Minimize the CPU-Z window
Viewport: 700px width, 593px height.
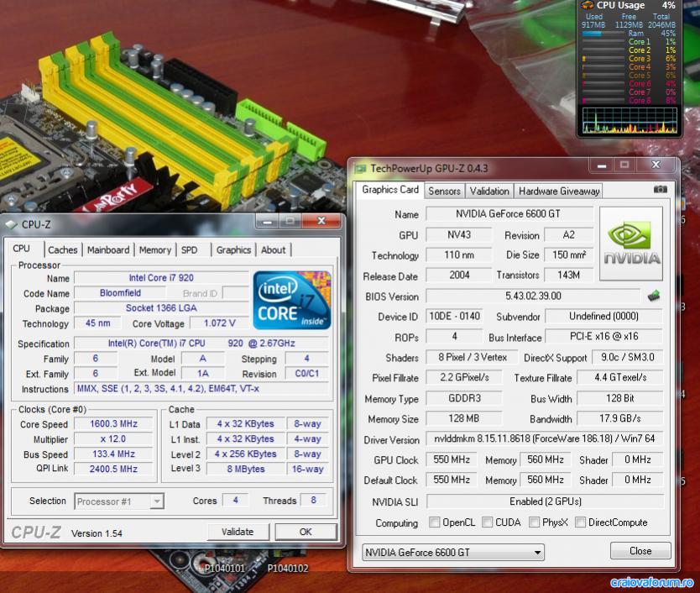click(268, 221)
